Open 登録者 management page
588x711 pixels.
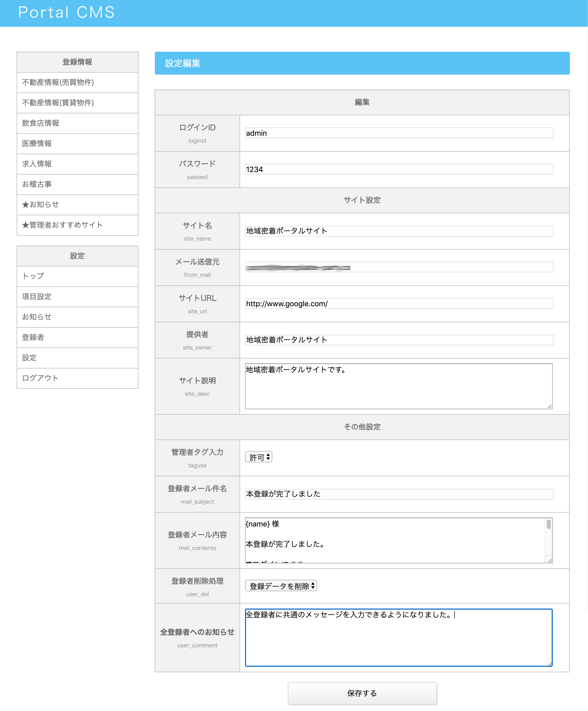coord(78,337)
